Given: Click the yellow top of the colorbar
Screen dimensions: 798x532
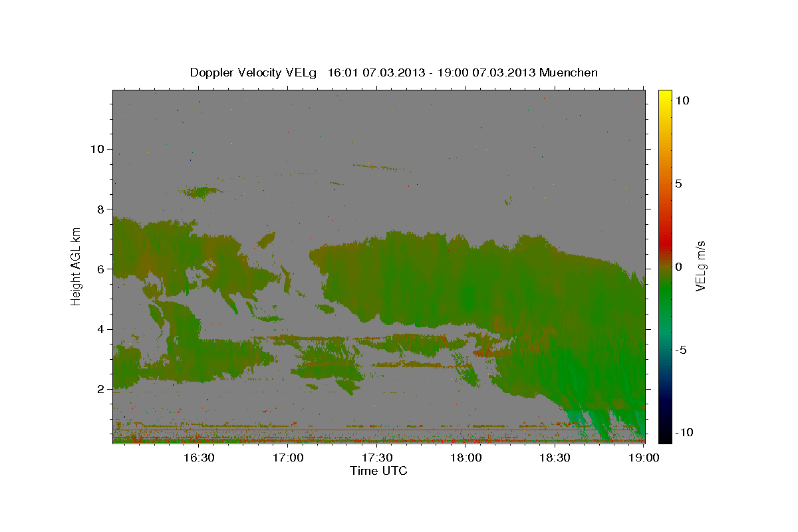Looking at the screenshot, I should tap(664, 96).
